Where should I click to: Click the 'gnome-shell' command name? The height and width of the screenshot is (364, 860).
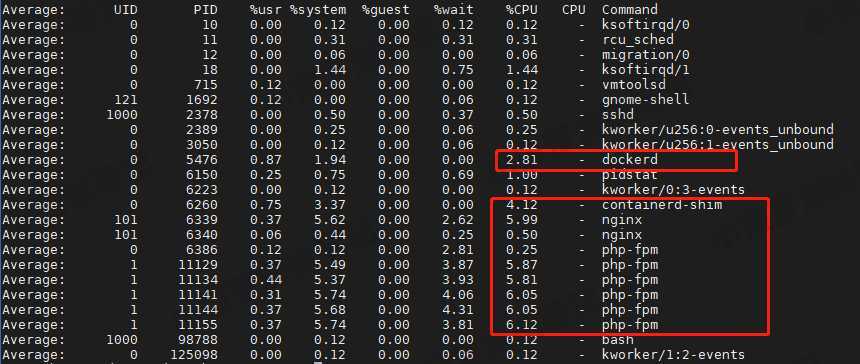point(646,100)
